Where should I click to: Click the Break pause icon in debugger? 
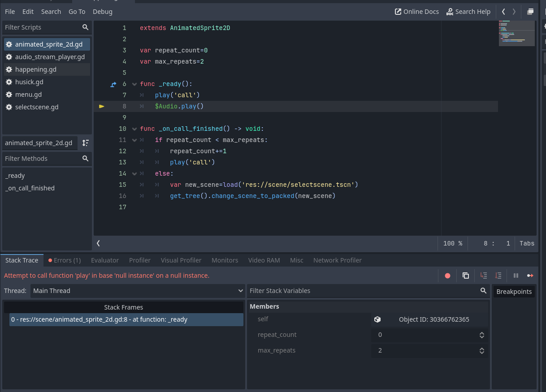516,276
